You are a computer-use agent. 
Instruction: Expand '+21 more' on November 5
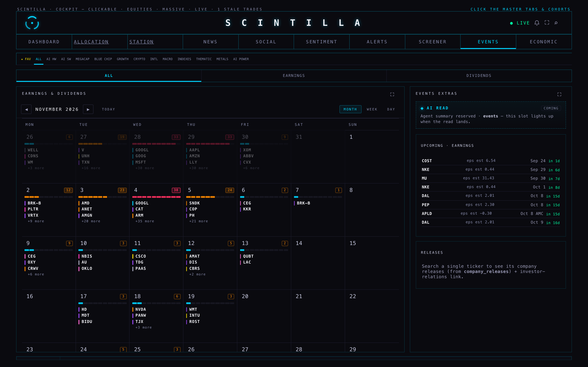click(x=198, y=221)
